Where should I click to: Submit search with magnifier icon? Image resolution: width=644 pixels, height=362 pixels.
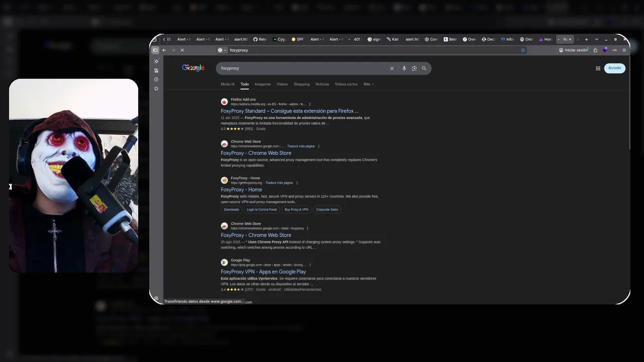[x=424, y=68]
